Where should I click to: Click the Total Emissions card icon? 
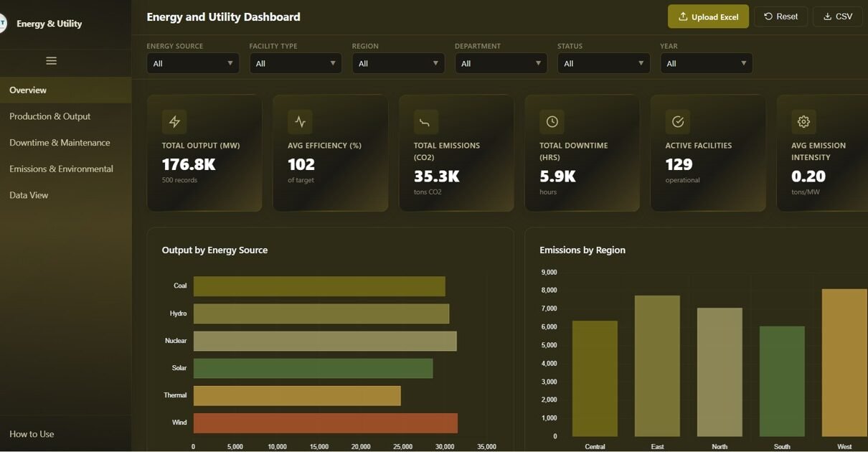click(425, 122)
